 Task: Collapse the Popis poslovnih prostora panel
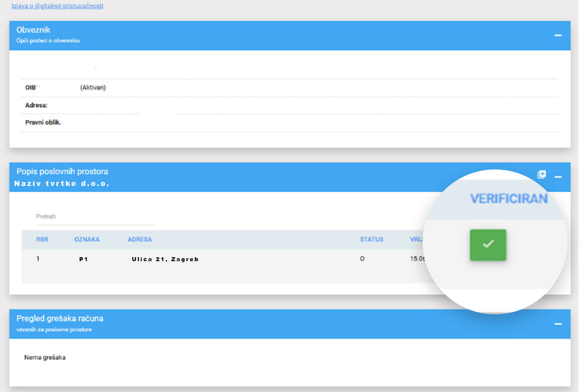pos(557,177)
